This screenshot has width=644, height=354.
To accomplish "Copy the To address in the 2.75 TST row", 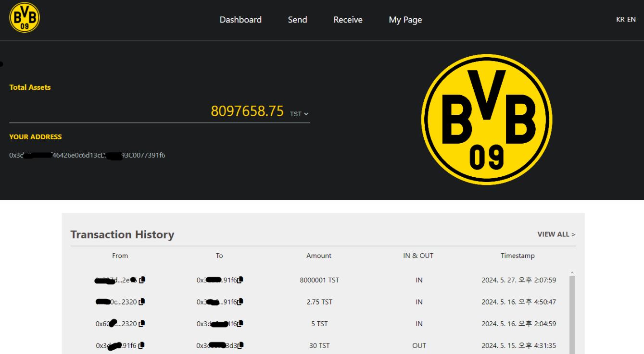I will click(x=240, y=302).
